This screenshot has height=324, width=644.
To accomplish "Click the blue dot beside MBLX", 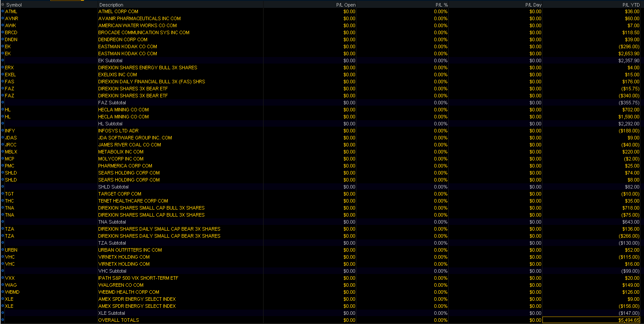I will coord(3,152).
